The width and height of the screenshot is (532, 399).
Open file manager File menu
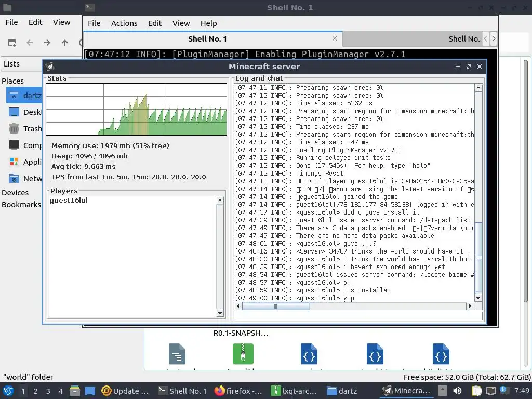tap(11, 22)
